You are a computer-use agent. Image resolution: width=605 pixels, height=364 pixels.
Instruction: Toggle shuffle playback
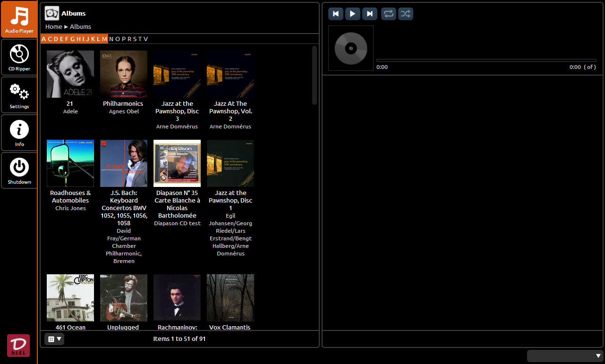(405, 14)
